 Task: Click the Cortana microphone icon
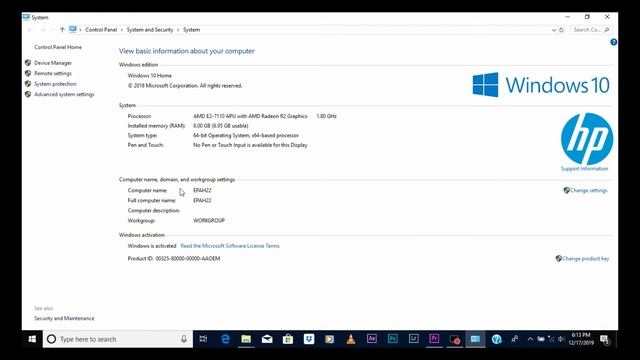[184, 339]
